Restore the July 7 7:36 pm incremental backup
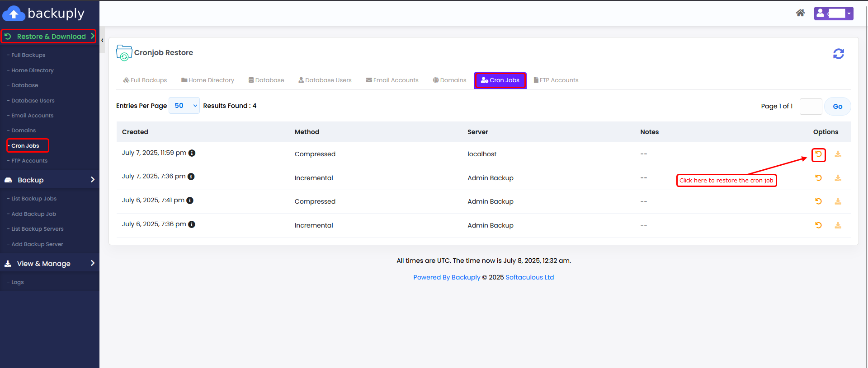The height and width of the screenshot is (368, 868). pos(818,178)
